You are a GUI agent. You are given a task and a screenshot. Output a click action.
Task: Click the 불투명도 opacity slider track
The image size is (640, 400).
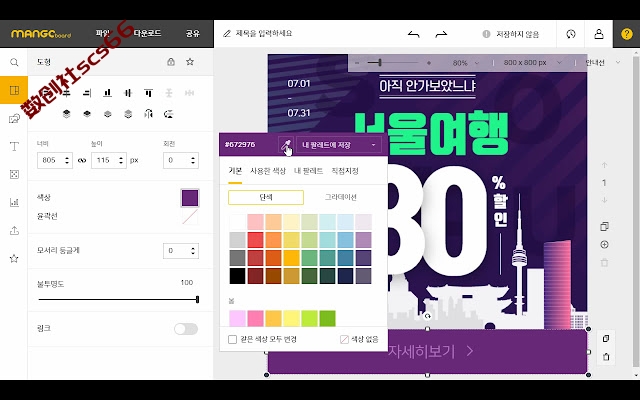coord(118,300)
